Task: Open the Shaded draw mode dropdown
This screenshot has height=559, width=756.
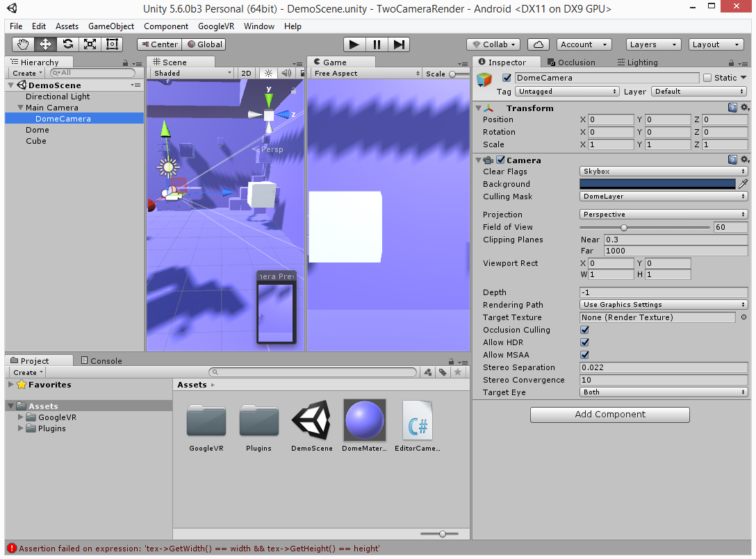Action: [x=192, y=73]
